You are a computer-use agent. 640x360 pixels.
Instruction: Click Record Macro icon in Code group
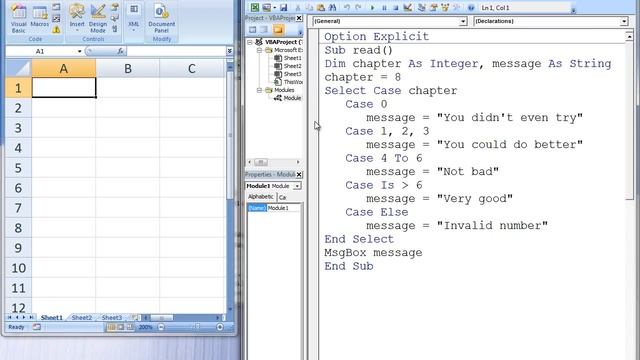[56, 7]
